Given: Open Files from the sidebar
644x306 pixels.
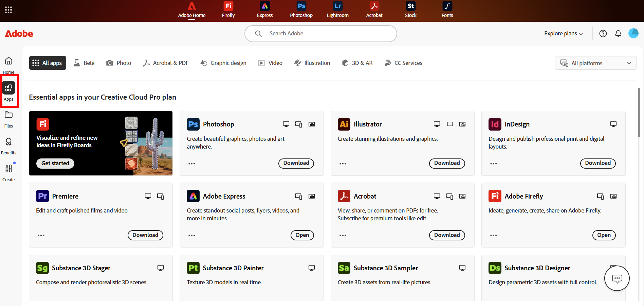Looking at the screenshot, I should point(8,118).
